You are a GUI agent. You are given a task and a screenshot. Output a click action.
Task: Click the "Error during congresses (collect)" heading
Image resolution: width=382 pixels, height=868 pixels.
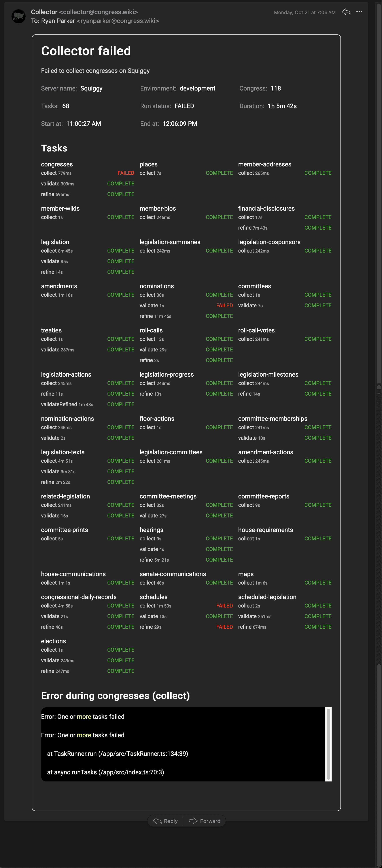115,695
